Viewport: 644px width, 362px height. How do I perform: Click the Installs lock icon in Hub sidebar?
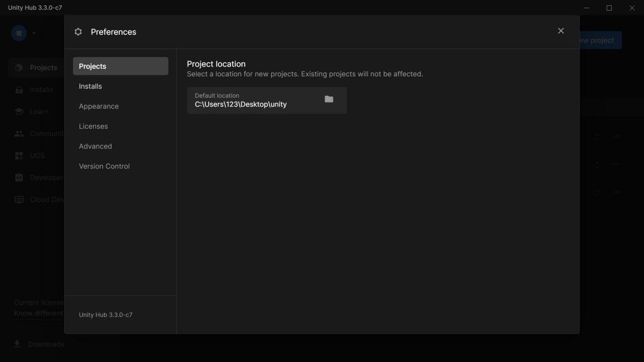tap(19, 90)
